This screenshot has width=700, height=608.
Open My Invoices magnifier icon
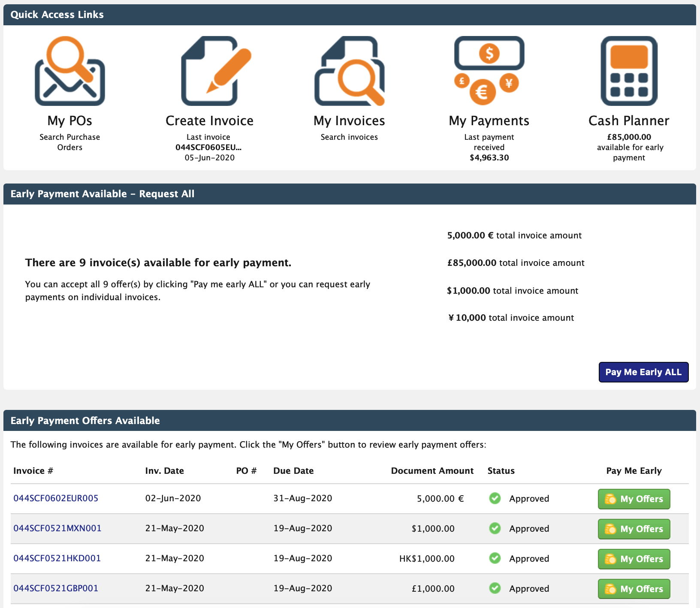[349, 71]
